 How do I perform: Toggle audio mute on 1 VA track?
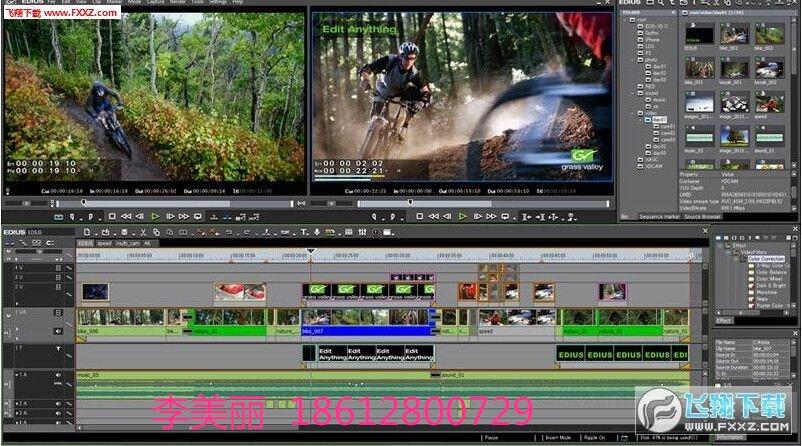click(x=57, y=330)
